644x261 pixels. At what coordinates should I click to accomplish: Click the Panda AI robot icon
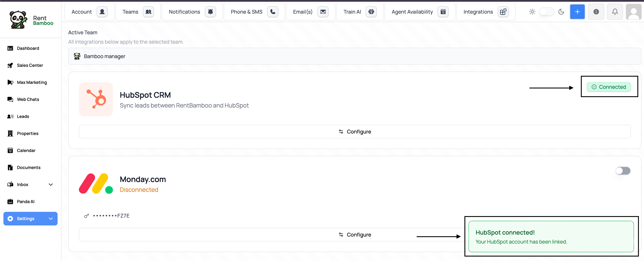point(10,202)
